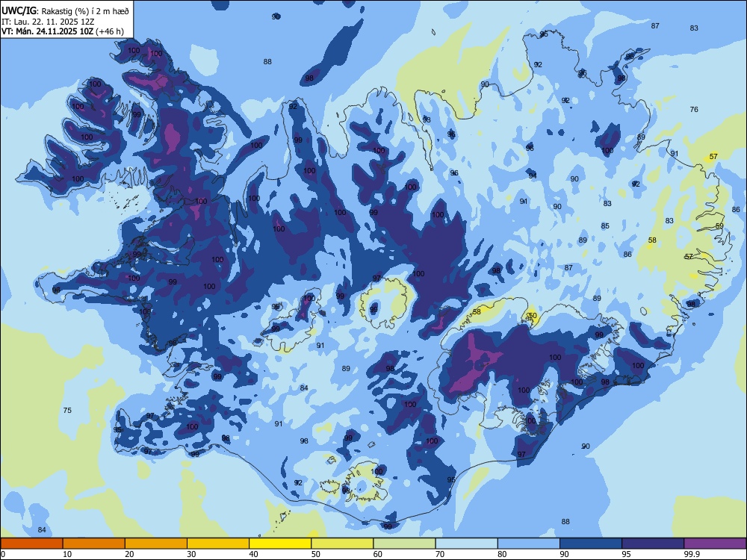
Task: Select the '76' humidity value on the map
Action: click(694, 109)
